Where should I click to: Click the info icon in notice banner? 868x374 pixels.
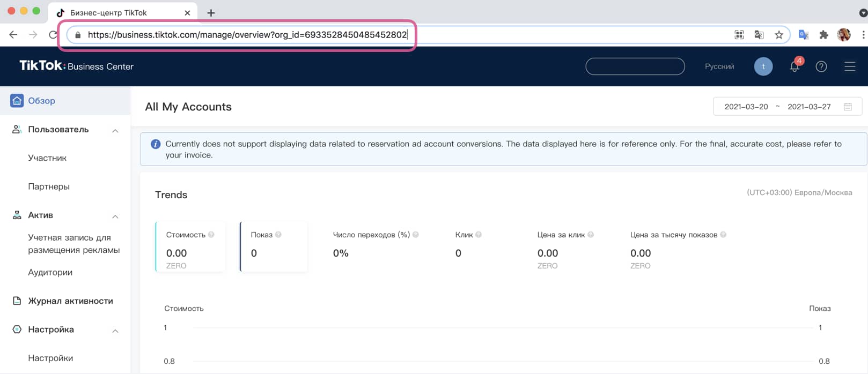click(x=156, y=144)
